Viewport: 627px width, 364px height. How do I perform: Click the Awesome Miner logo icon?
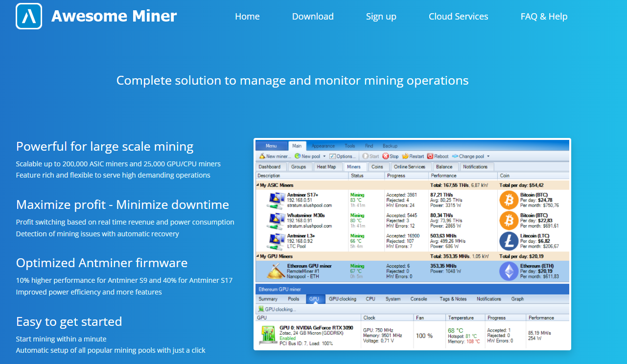tap(29, 16)
